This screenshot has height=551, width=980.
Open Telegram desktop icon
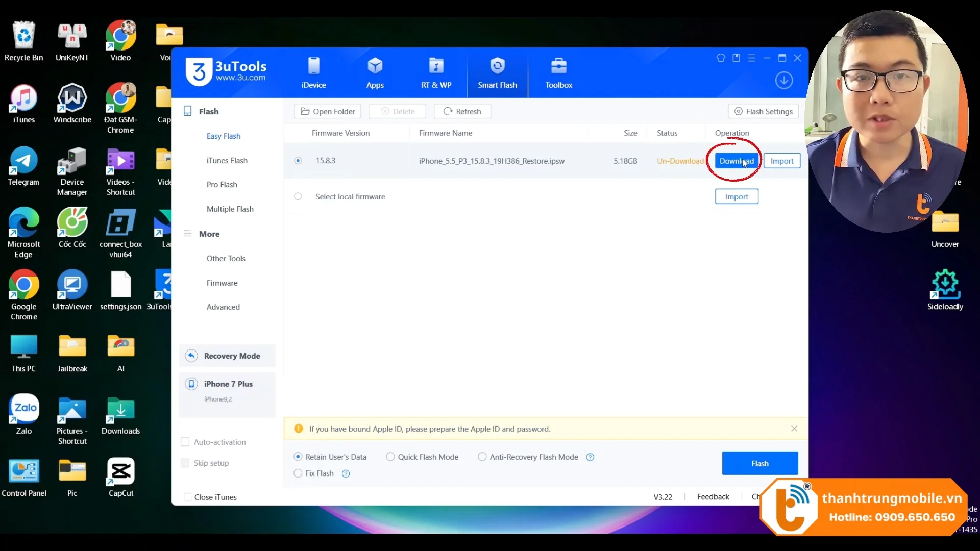(x=23, y=166)
